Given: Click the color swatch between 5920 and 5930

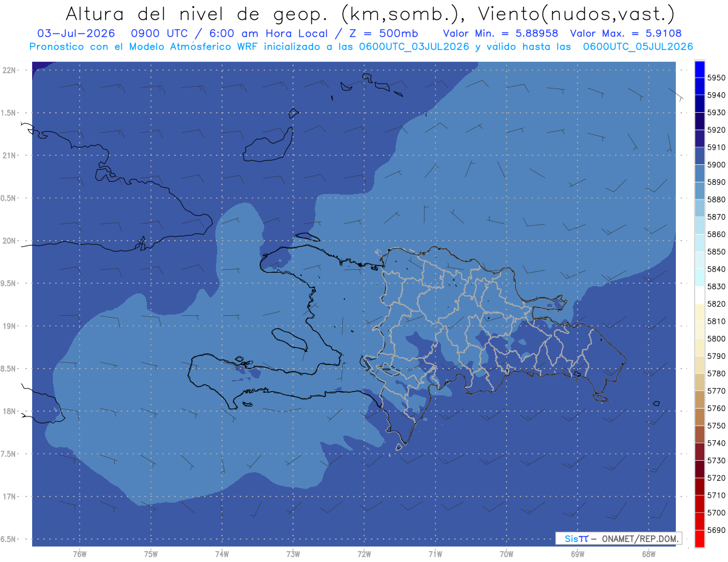Looking at the screenshot, I should point(699,121).
